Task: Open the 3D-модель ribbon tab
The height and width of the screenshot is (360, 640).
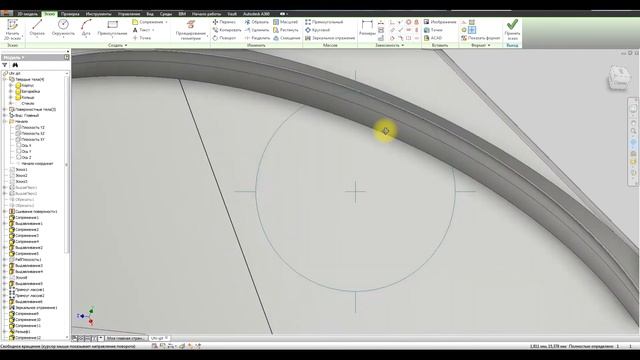Action: [27, 14]
